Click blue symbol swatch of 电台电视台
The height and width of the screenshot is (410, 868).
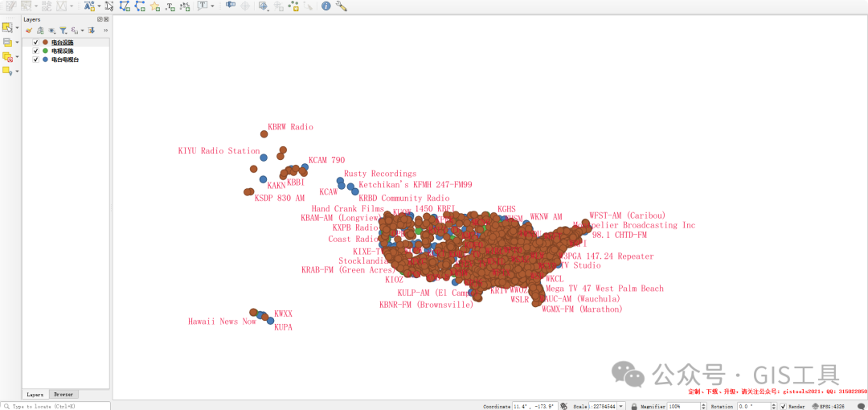point(45,59)
